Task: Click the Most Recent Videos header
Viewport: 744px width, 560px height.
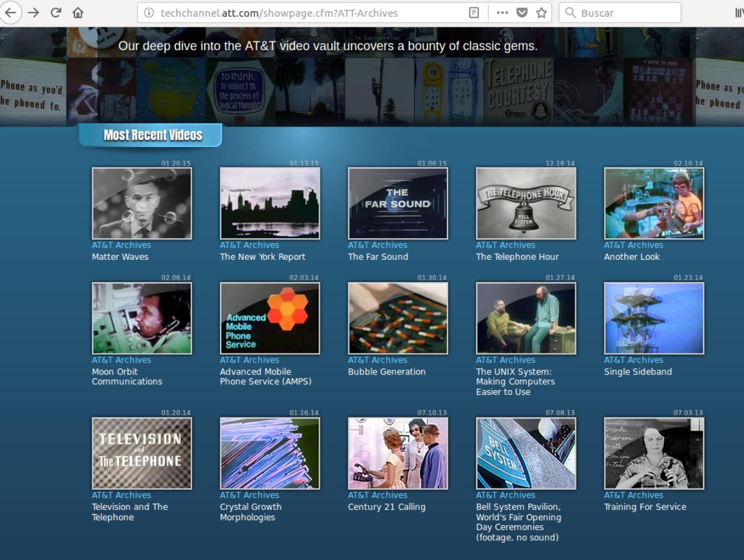Action: (x=150, y=135)
